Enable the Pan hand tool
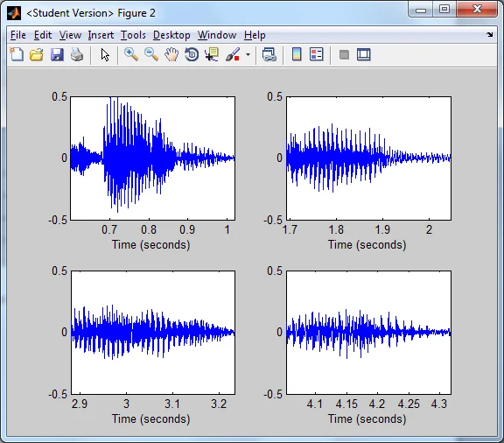Image resolution: width=504 pixels, height=443 pixels. click(171, 54)
